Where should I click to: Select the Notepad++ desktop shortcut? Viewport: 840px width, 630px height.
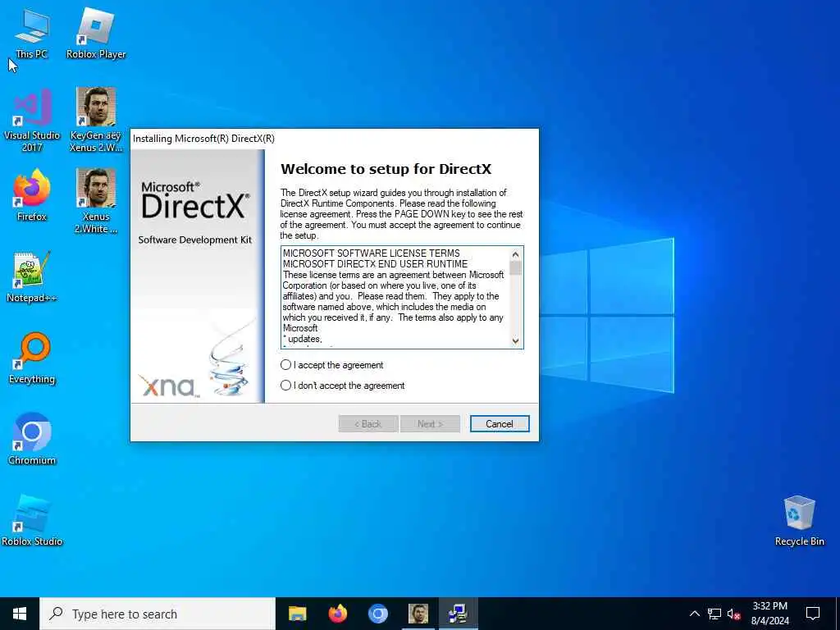(32, 277)
